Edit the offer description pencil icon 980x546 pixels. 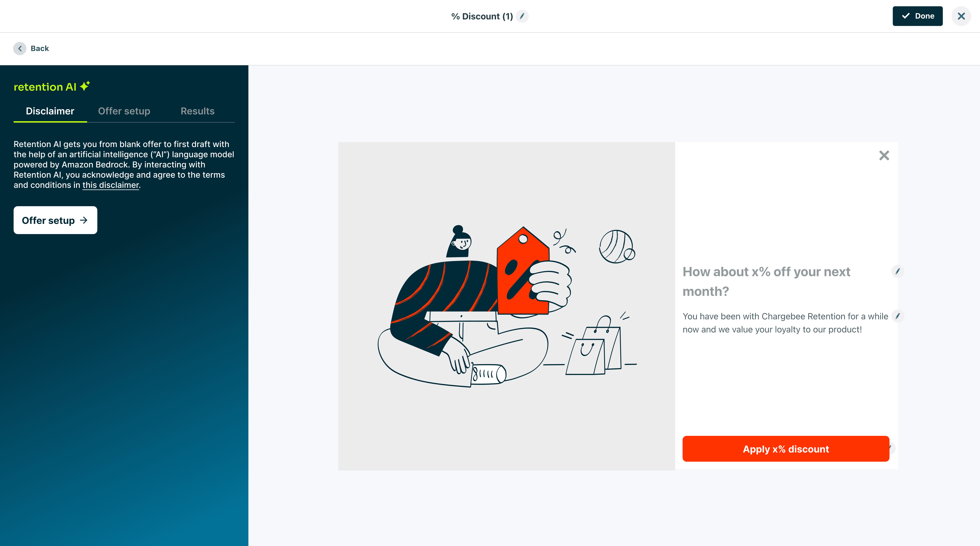tap(897, 316)
